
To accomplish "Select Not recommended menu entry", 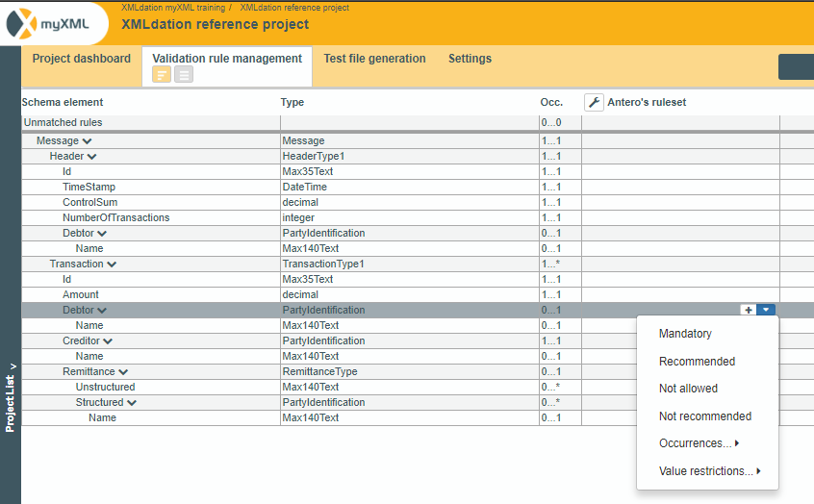I will coord(705,416).
